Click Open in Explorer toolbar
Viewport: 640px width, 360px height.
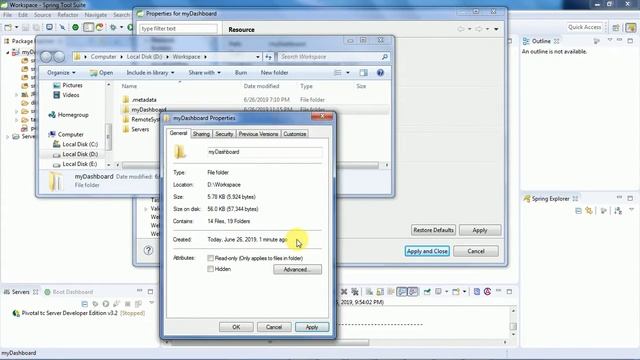[x=101, y=73]
